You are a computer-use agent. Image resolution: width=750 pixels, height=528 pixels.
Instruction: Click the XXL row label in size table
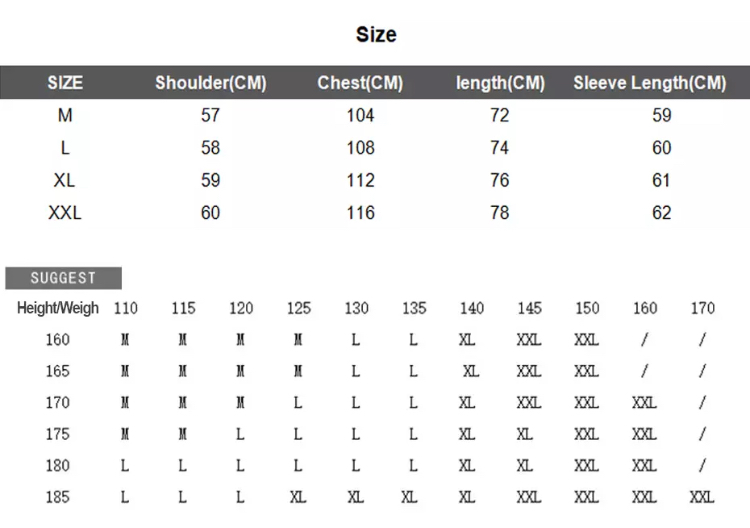[x=65, y=213]
